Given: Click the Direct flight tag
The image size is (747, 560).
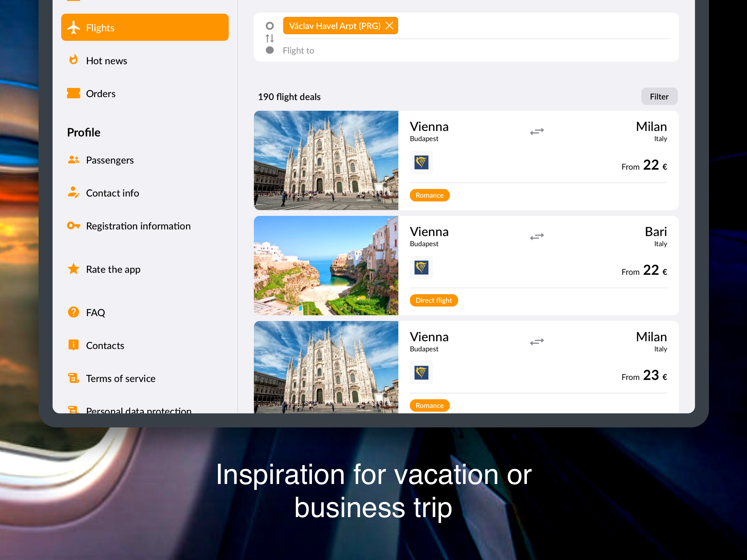Looking at the screenshot, I should [434, 300].
